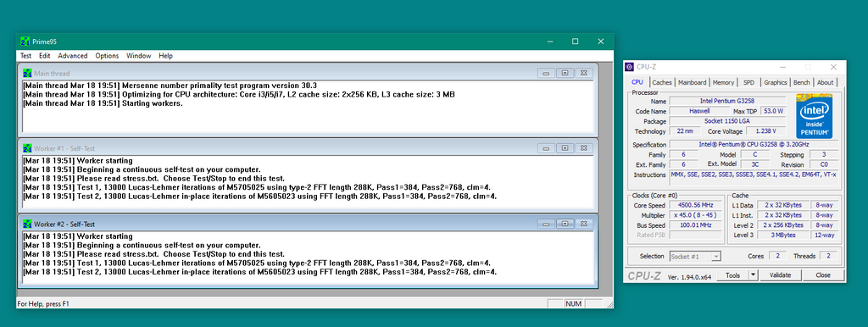Click the Main thread window icon
The height and width of the screenshot is (327, 868).
28,73
